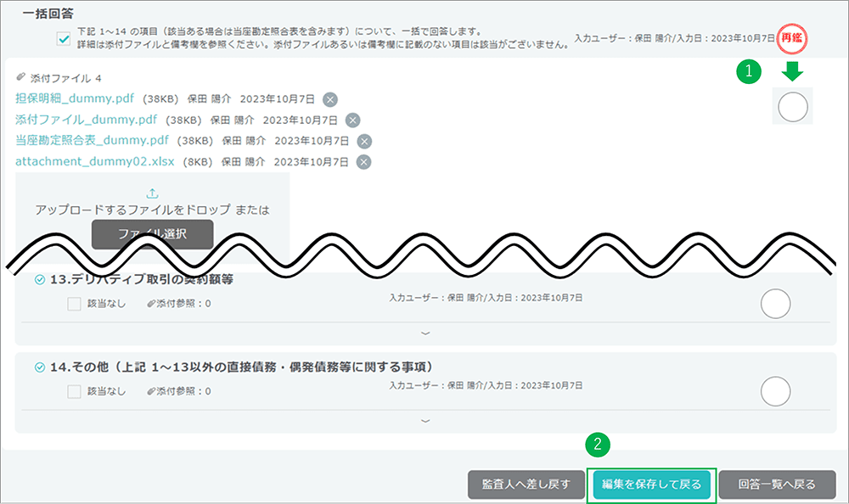Check 該当なし for item 14 その他
Viewport: 849px width, 504px height.
(74, 391)
